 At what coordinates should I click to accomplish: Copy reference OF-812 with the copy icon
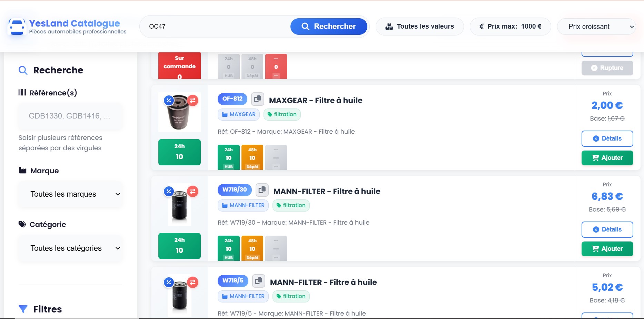tap(257, 99)
